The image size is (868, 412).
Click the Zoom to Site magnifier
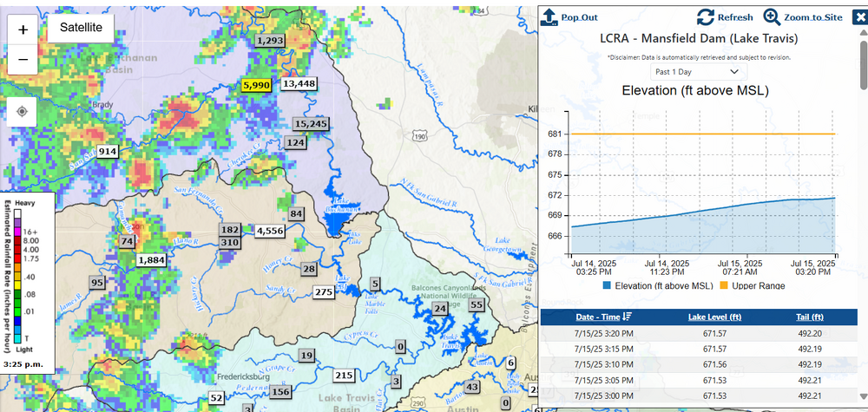(772, 16)
